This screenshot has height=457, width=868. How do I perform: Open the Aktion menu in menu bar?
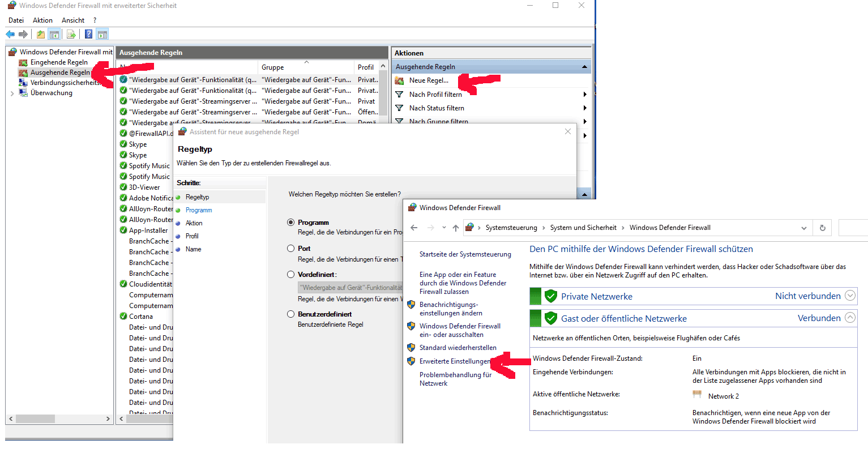pos(42,20)
